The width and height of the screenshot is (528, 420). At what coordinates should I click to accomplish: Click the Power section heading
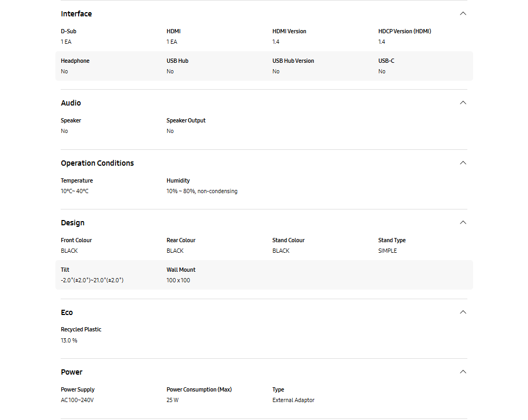click(x=71, y=372)
